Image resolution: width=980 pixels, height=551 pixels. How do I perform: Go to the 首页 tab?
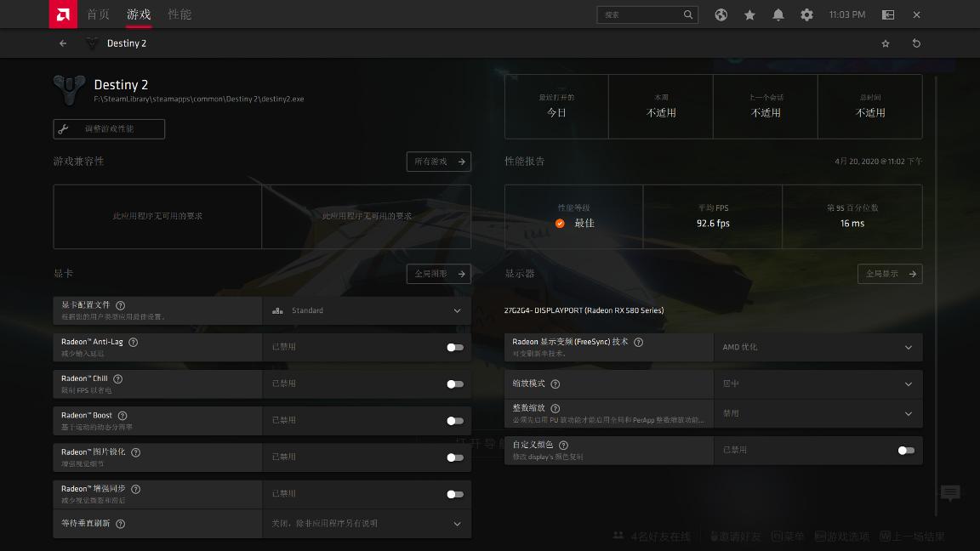pos(97,14)
